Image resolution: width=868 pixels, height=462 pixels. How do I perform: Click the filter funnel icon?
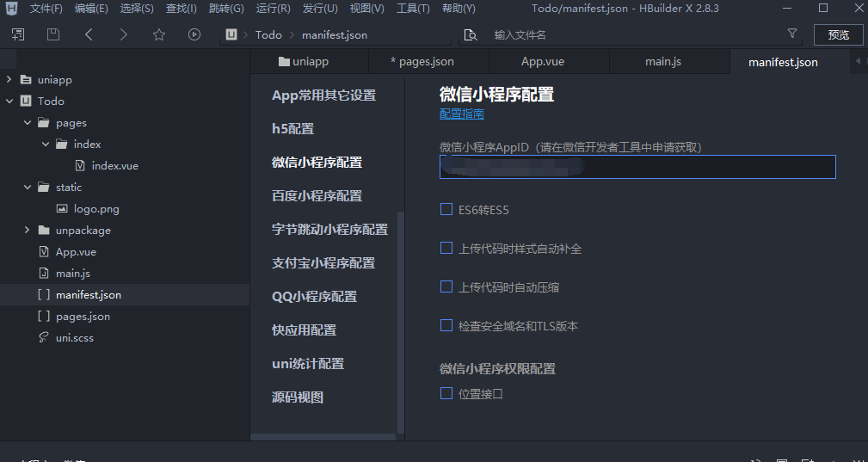coord(792,34)
